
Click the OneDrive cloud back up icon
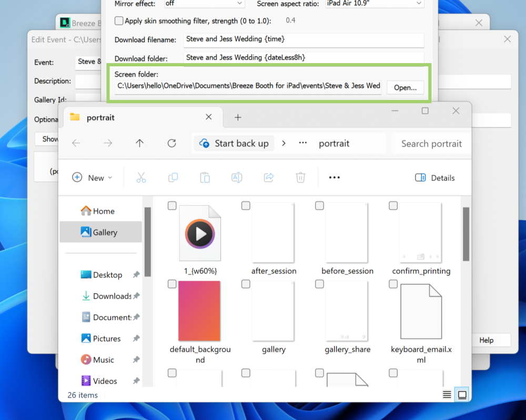pyautogui.click(x=204, y=143)
